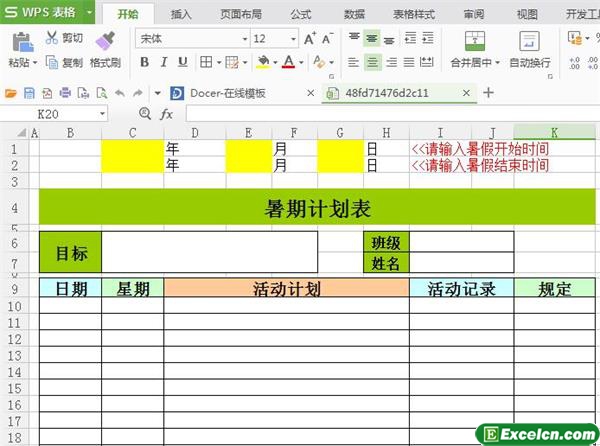Click the save disk icon
600x446 pixels.
tap(29, 93)
